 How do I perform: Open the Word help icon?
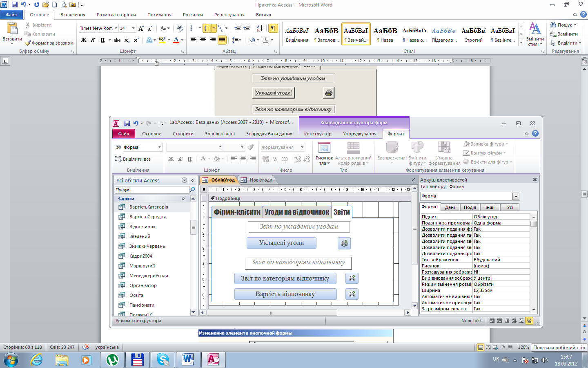click(x=583, y=14)
